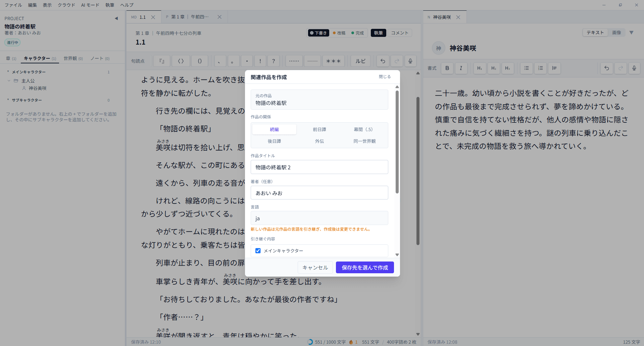
Task: Open dropdown arrow beside 画像 tab
Action: coord(631,33)
